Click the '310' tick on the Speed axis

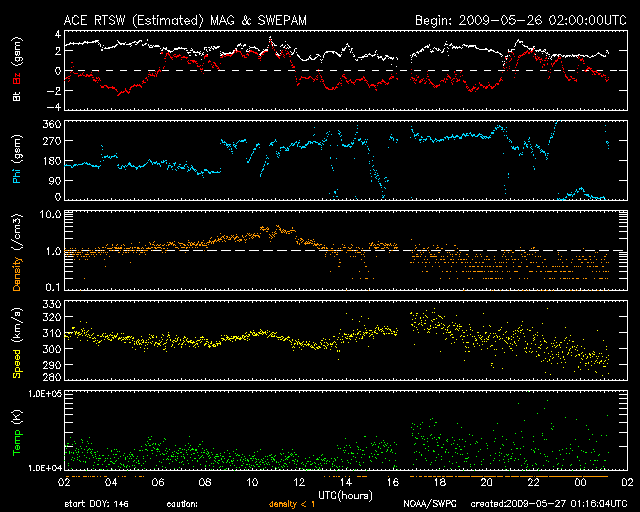pos(52,333)
